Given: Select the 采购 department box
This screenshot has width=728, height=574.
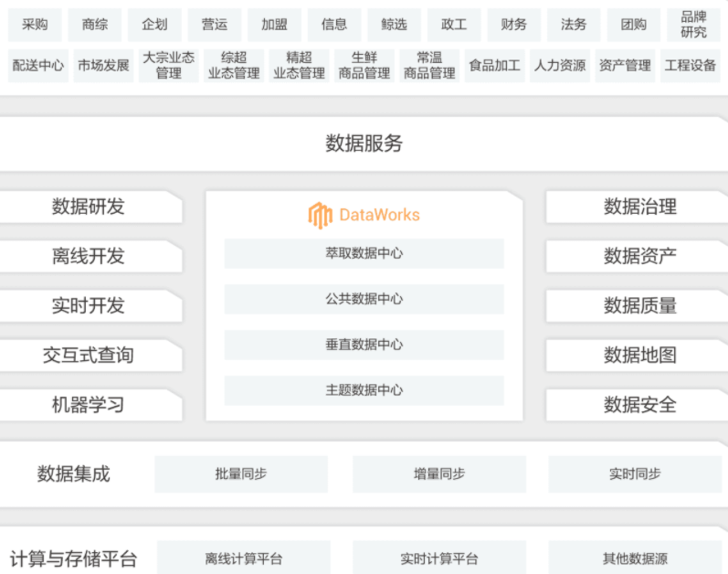Looking at the screenshot, I should pyautogui.click(x=35, y=25).
